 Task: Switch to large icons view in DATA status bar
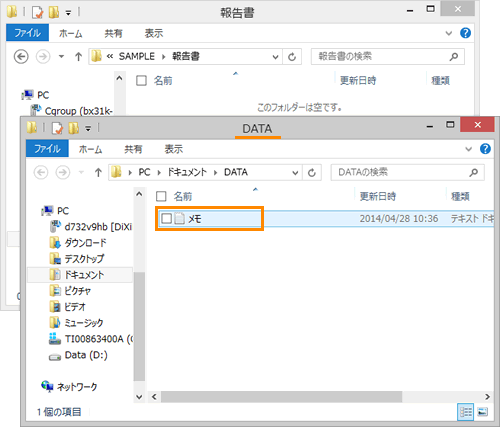tap(482, 412)
